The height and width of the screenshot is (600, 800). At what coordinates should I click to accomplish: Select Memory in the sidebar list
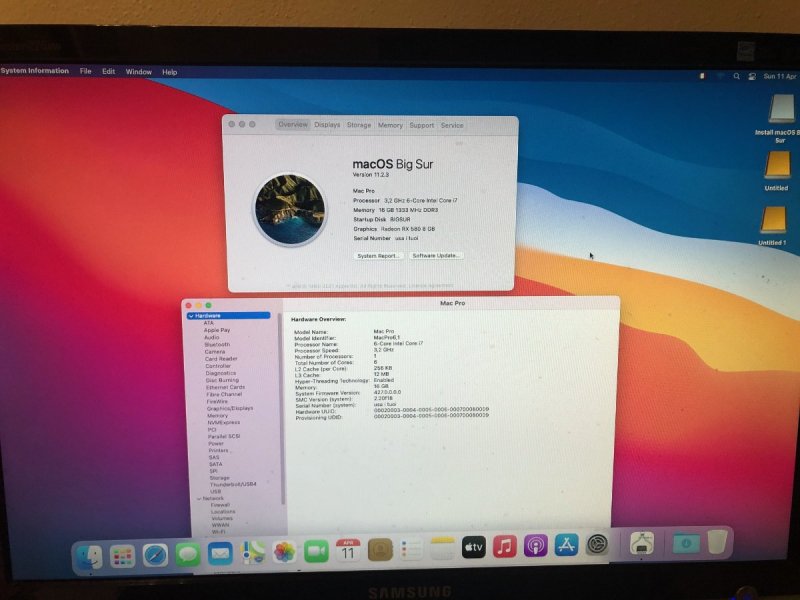[217, 415]
